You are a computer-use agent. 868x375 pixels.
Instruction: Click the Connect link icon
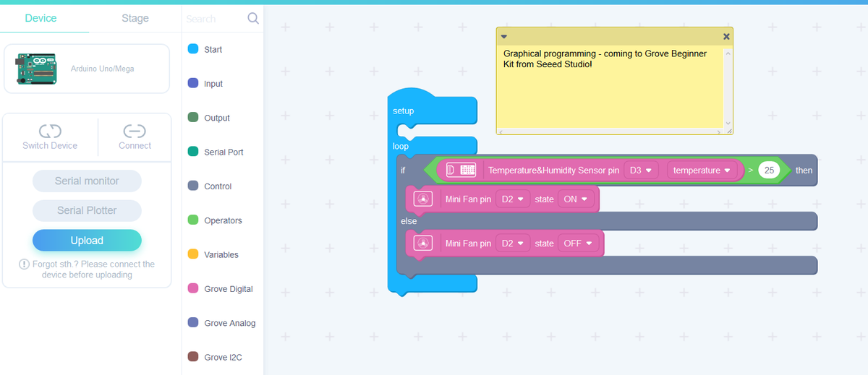click(x=135, y=131)
